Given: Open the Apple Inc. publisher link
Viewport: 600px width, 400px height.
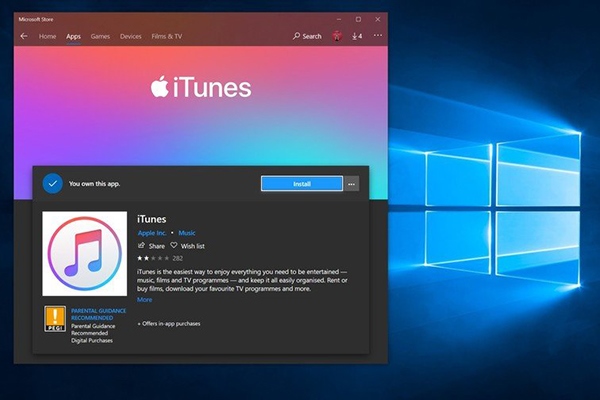Looking at the screenshot, I should [x=152, y=233].
